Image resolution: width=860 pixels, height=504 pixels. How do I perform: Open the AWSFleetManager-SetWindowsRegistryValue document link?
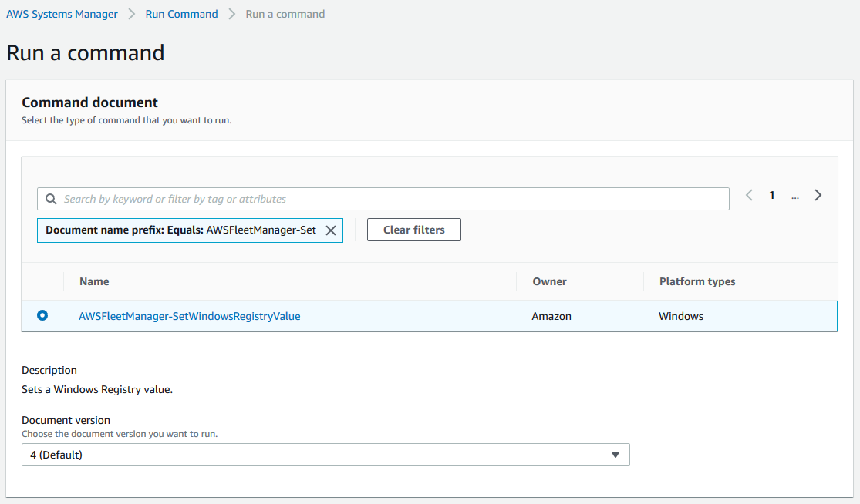[189, 316]
